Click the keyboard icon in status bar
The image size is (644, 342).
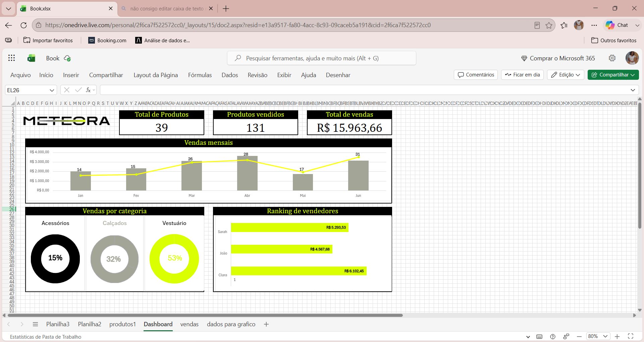click(x=539, y=337)
